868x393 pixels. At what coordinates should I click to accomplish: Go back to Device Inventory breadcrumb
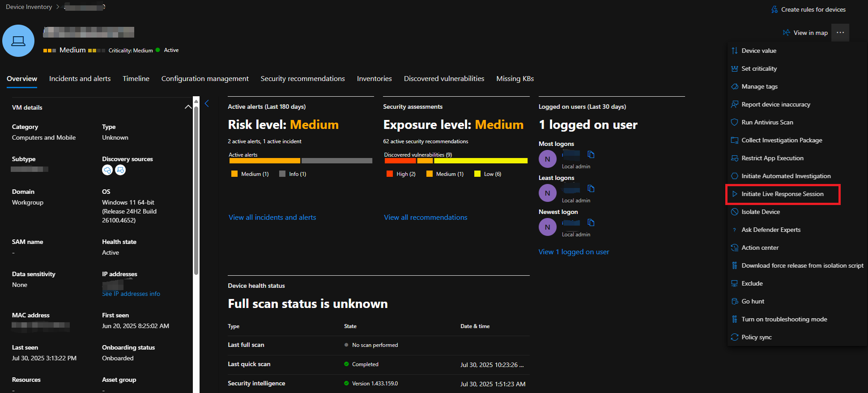29,7
